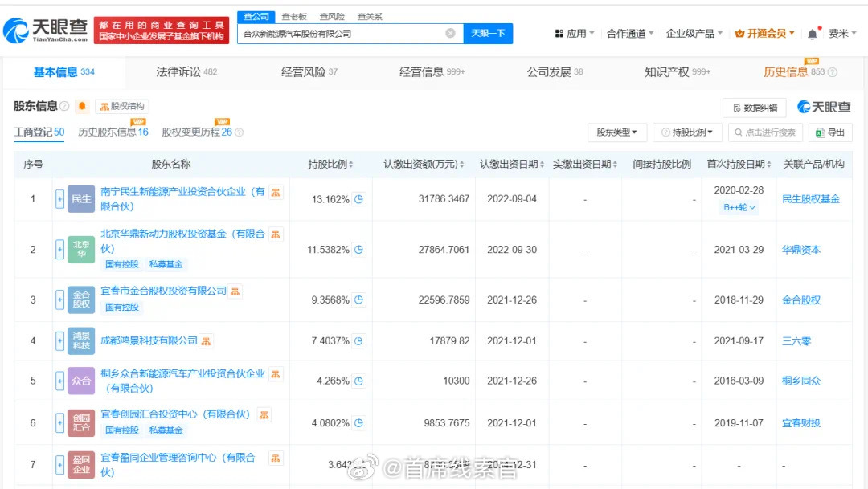Image resolution: width=868 pixels, height=489 pixels.
Task: View share chart icon next to 11.5382%
Action: tap(358, 250)
